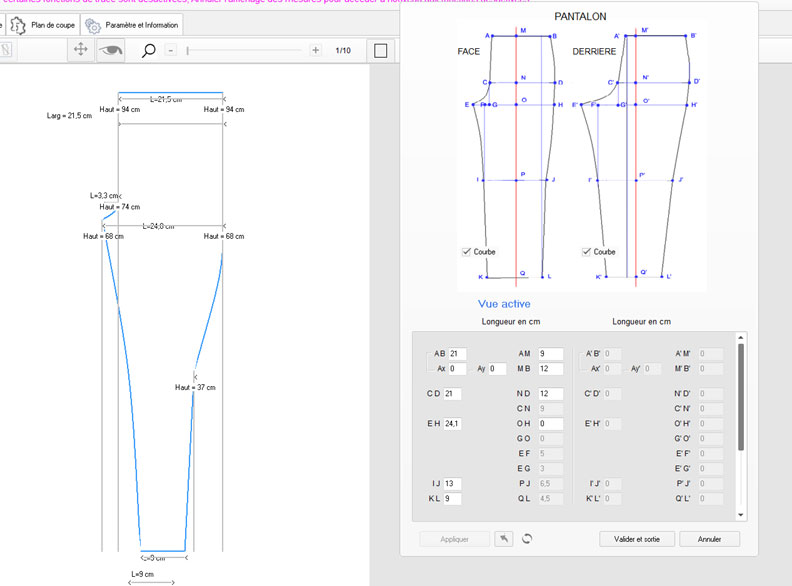
Task: Click the plus zoom-in button
Action: [x=316, y=50]
